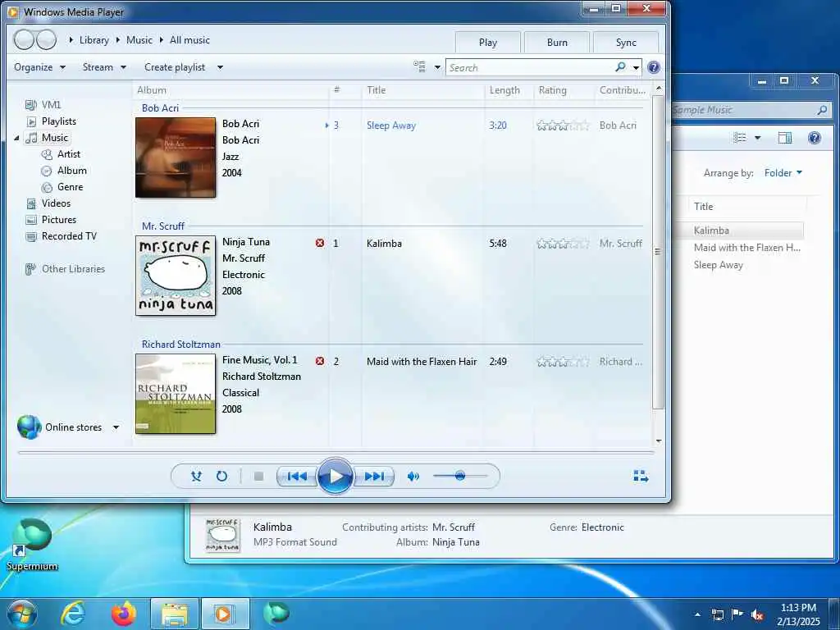The image size is (840, 630).
Task: Open Pictures library
Action: click(52, 220)
